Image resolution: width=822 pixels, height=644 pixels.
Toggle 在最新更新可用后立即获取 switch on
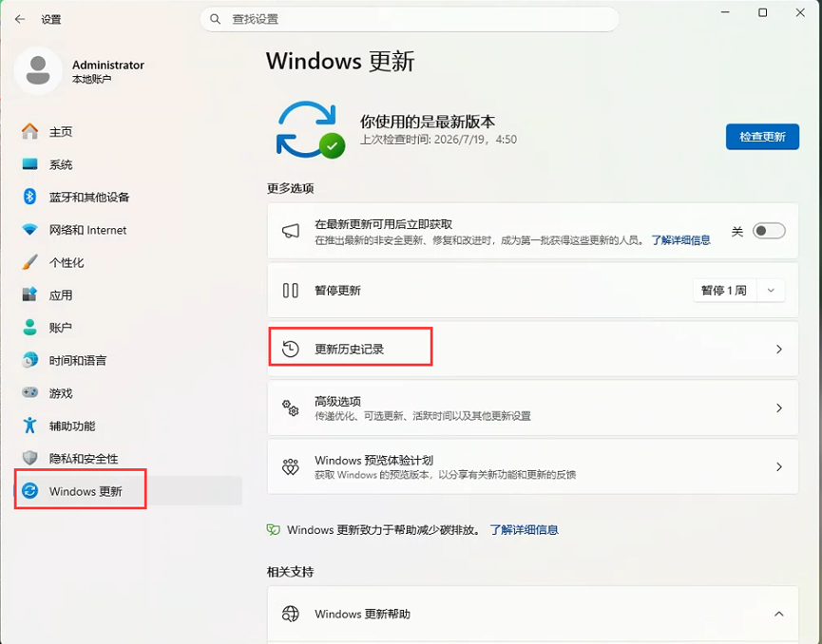[769, 231]
